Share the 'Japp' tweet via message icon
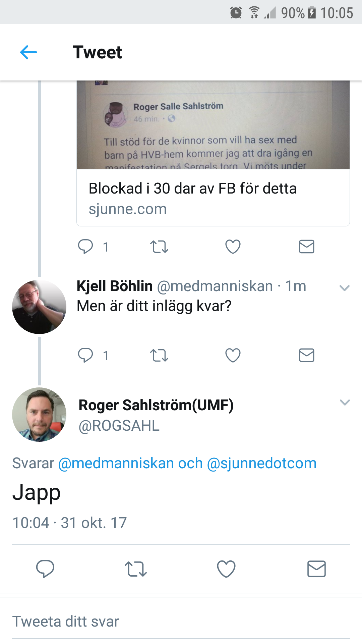The width and height of the screenshot is (362, 644). [x=316, y=569]
